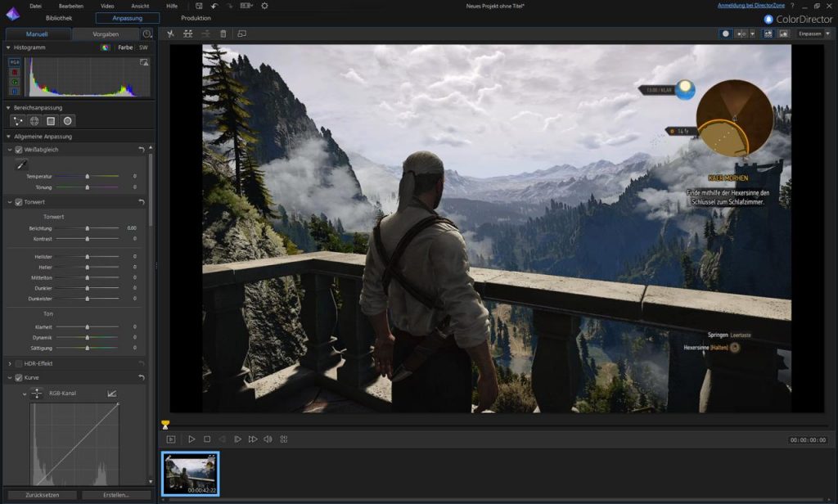Select the before/after compare view icon
Viewport: 838px width, 504px height.
coord(741,34)
